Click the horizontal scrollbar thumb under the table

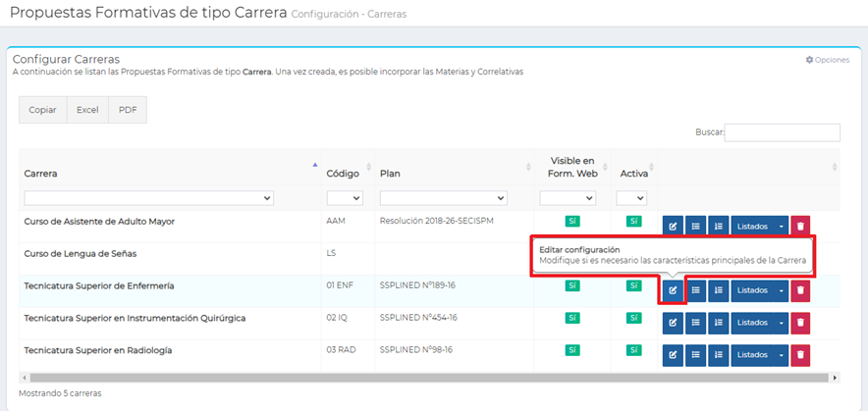[429, 378]
